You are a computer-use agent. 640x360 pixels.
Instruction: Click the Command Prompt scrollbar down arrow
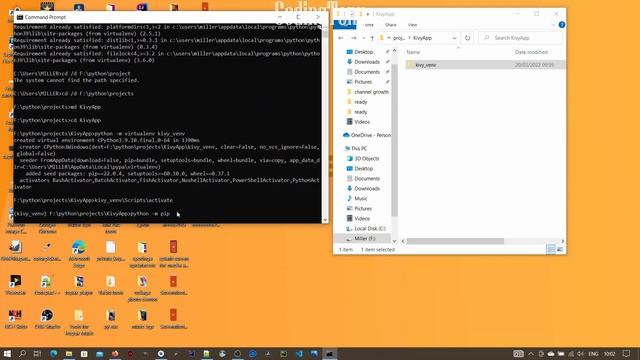click(325, 220)
